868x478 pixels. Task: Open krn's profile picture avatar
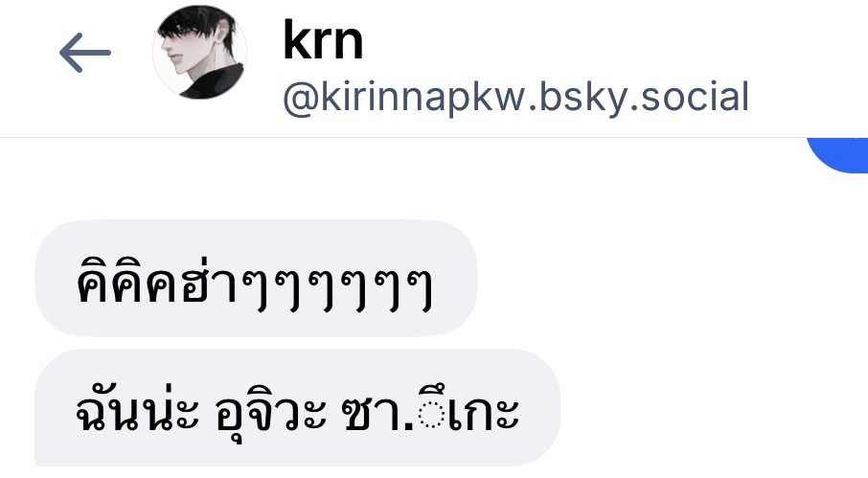(x=200, y=53)
